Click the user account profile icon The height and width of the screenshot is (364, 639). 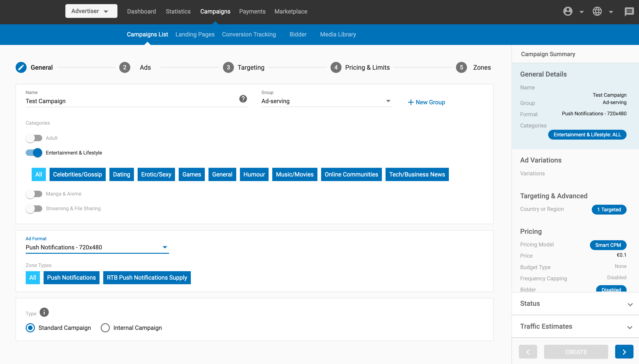[568, 11]
